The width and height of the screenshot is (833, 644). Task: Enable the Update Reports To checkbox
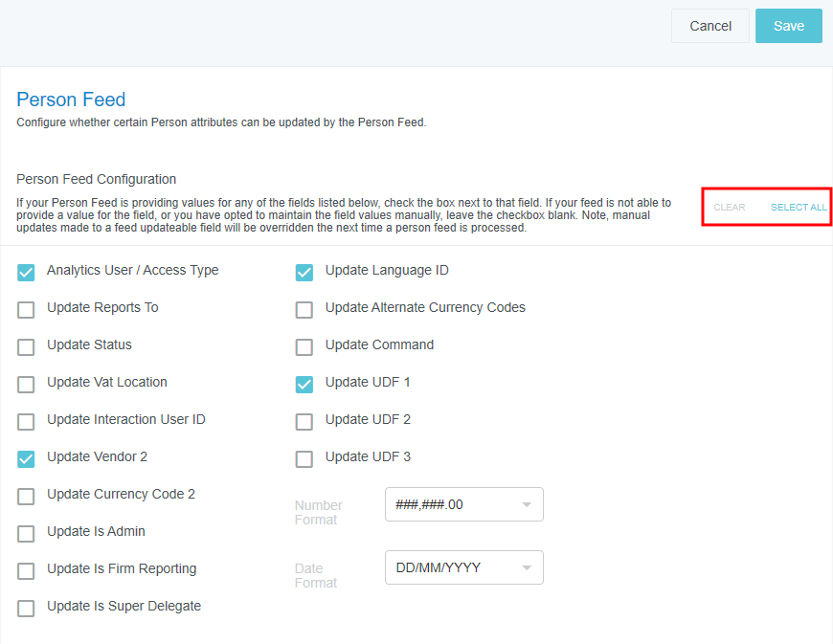point(27,310)
